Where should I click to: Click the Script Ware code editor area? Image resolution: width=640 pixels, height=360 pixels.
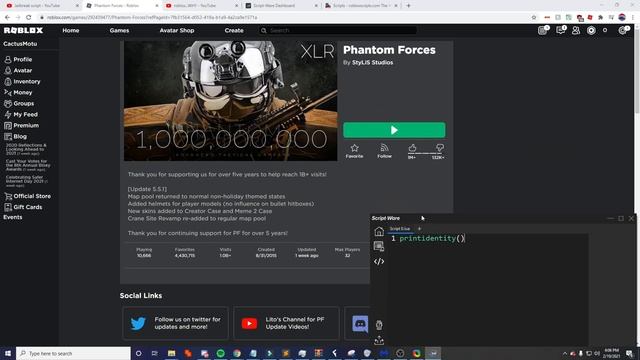pos(488,290)
